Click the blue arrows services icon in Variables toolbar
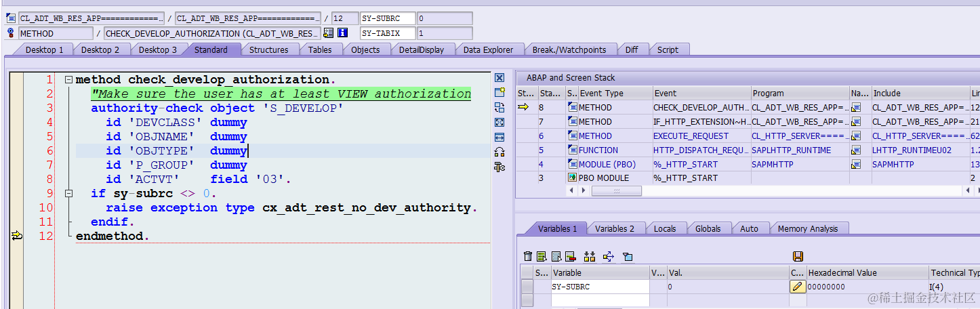The height and width of the screenshot is (309, 980). (x=608, y=256)
